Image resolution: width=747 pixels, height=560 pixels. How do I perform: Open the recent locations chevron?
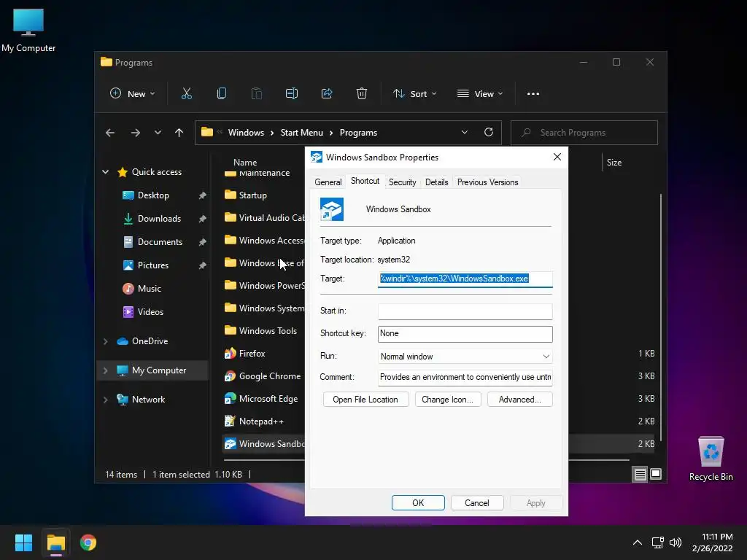pyautogui.click(x=158, y=133)
